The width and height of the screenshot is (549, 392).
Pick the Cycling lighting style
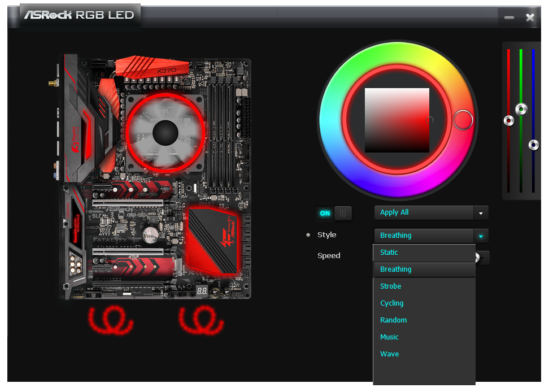424,303
